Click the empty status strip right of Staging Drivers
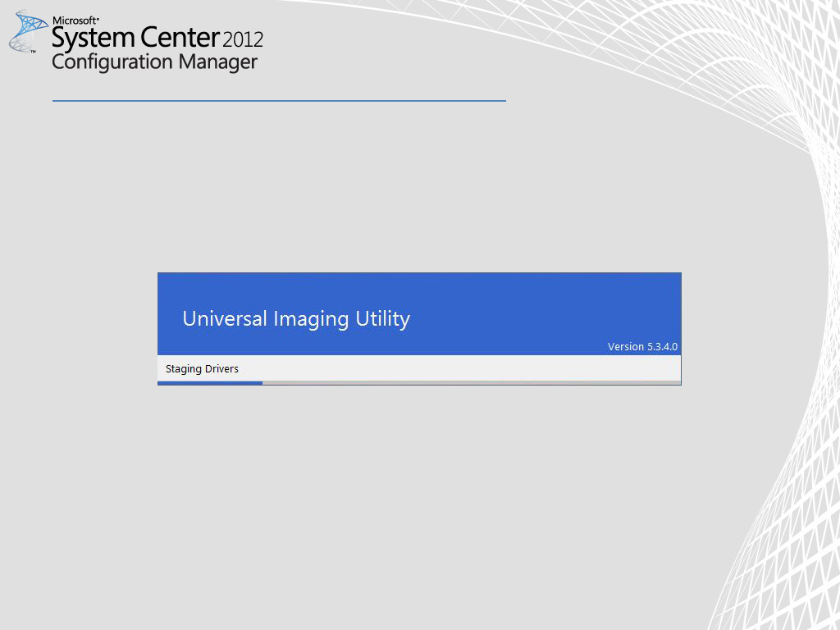Screen dimensions: 840x630 tap(459, 369)
